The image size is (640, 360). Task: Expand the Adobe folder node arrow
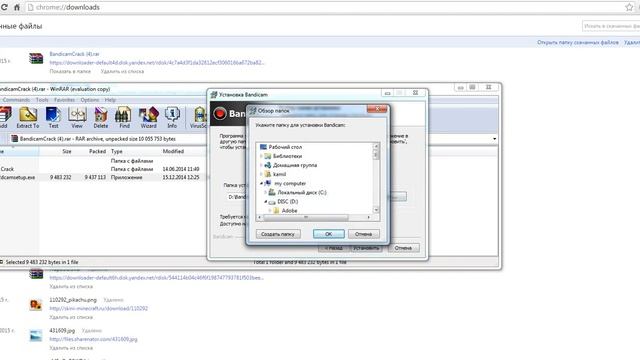pos(270,211)
